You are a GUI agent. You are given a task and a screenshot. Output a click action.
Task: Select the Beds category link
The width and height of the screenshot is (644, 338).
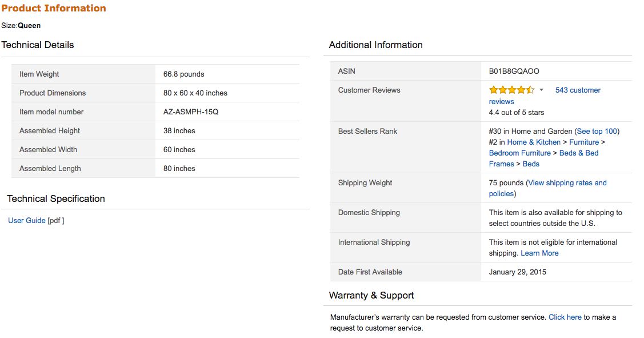click(531, 164)
